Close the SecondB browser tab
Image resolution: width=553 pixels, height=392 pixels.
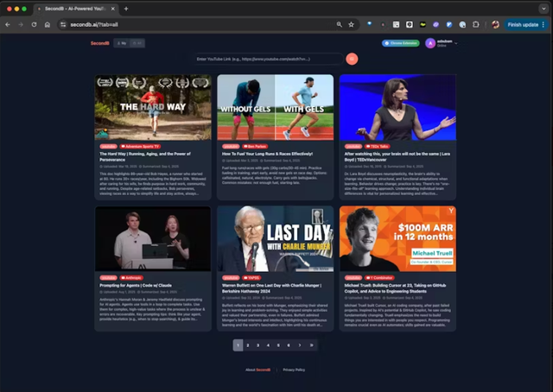(x=113, y=9)
